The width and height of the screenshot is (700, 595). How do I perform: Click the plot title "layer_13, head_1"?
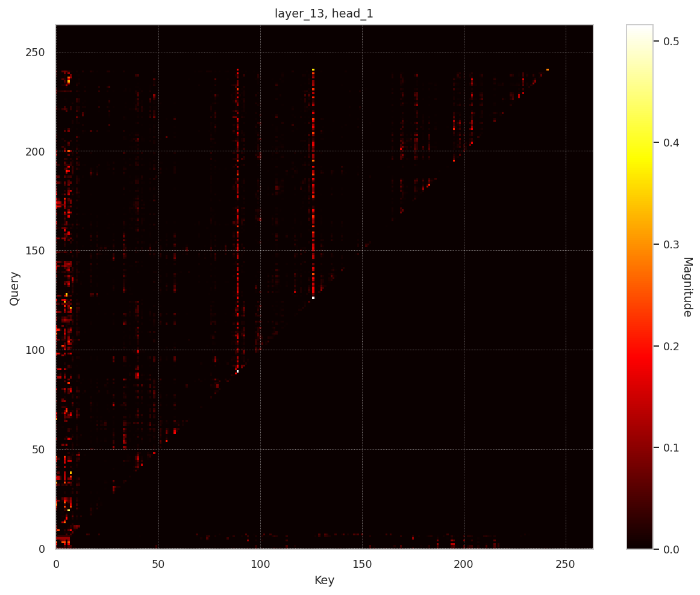coord(323,13)
